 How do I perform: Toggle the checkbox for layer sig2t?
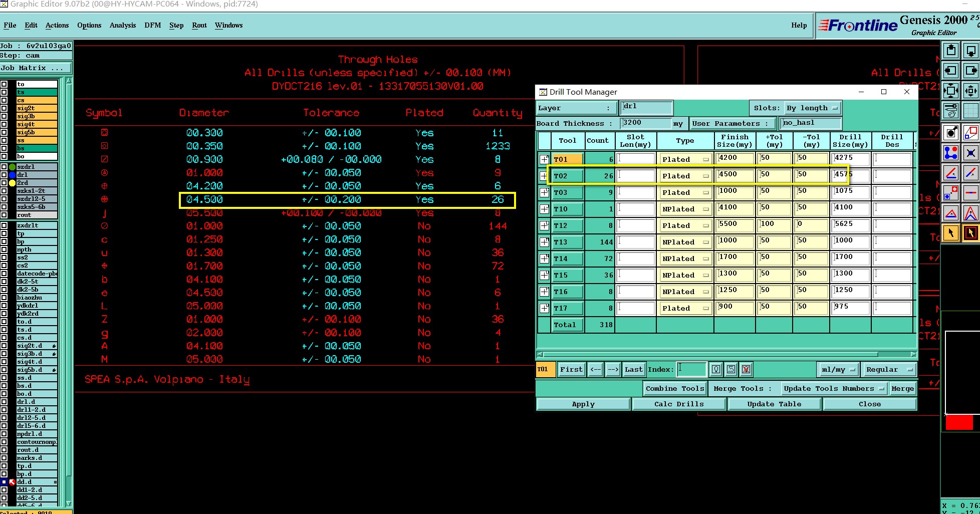click(4, 108)
